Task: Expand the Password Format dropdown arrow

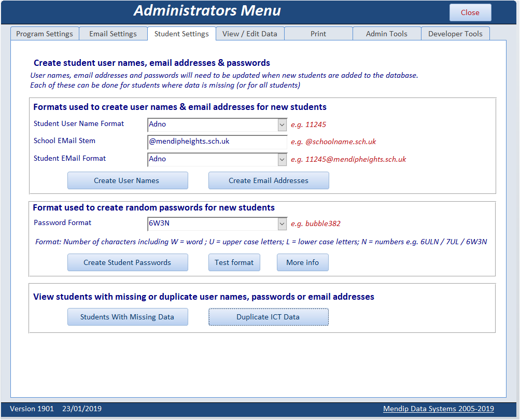Action: (282, 224)
